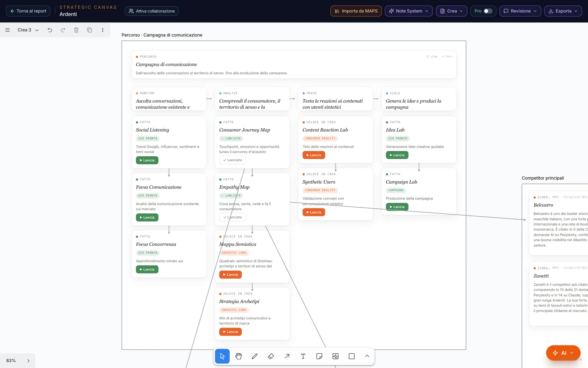588x368 pixels.
Task: Open the Note System dropdown
Action: (x=409, y=11)
